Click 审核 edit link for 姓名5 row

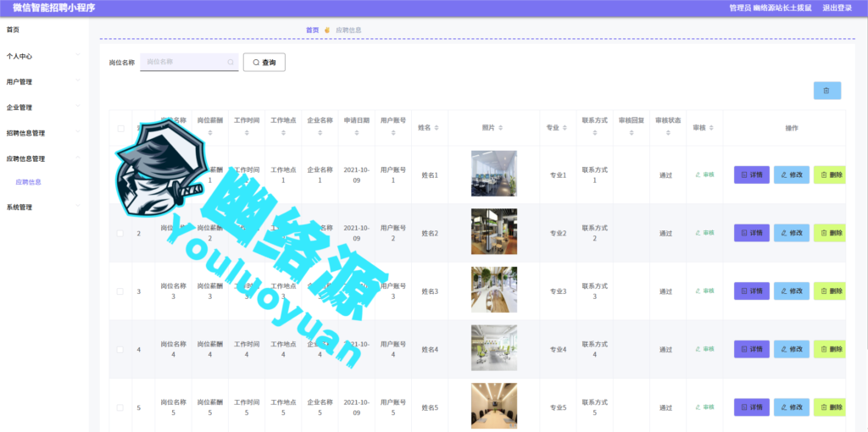pos(704,407)
